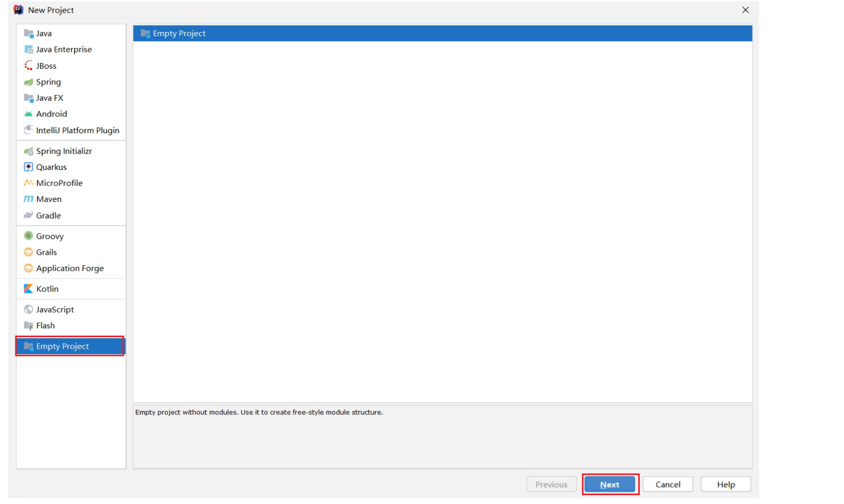
Task: Pick the green Android robot icon
Action: 28,114
